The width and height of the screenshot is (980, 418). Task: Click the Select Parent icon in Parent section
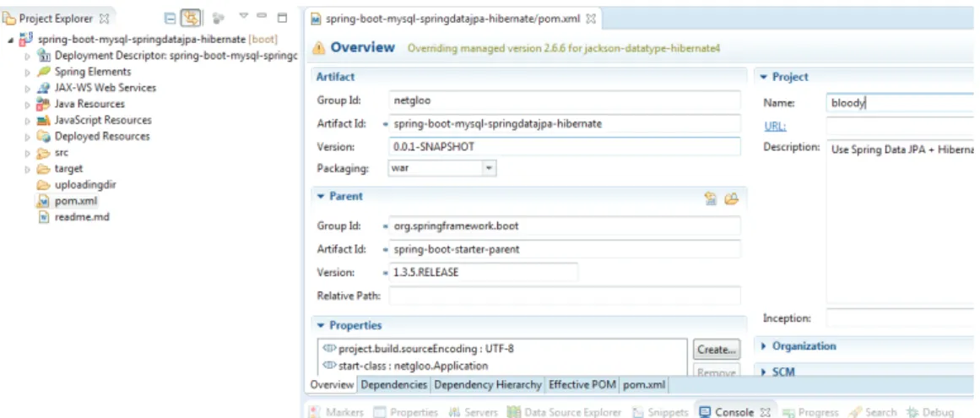[x=711, y=198]
